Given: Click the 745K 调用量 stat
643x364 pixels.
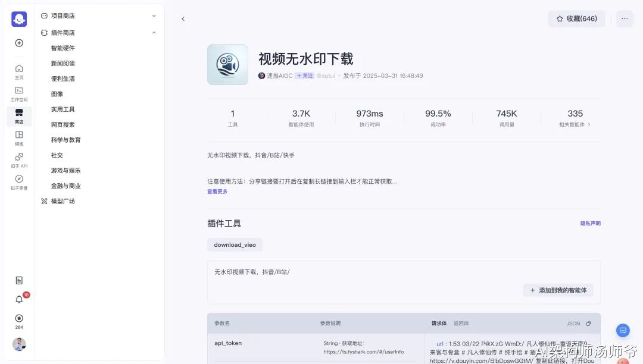Looking at the screenshot, I should click(x=507, y=118).
